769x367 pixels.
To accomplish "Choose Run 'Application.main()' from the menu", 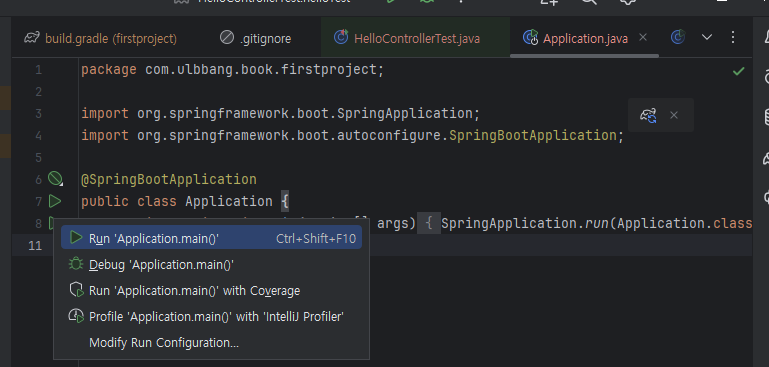I will click(x=211, y=238).
